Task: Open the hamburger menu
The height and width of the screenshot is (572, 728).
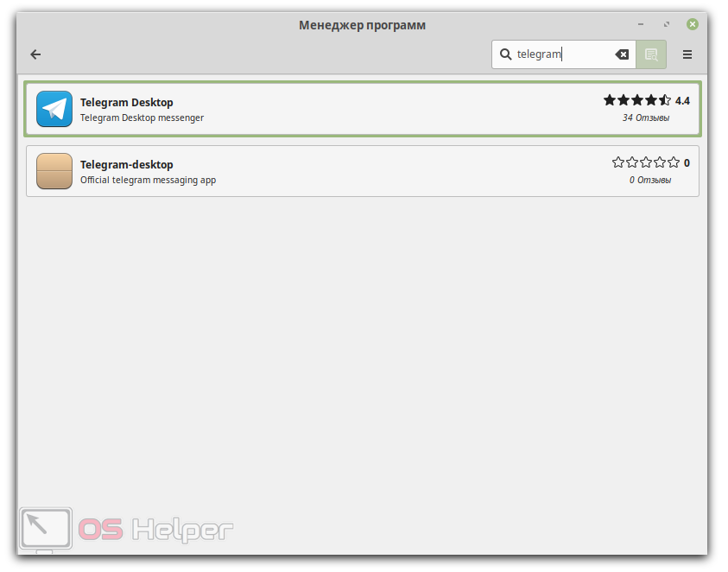Action: (687, 54)
